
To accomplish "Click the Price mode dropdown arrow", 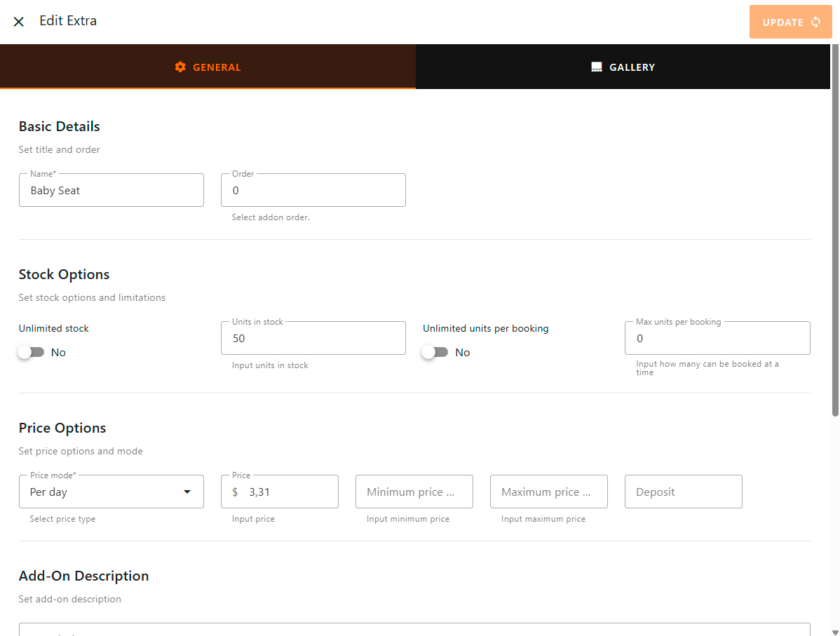I will coord(187,492).
